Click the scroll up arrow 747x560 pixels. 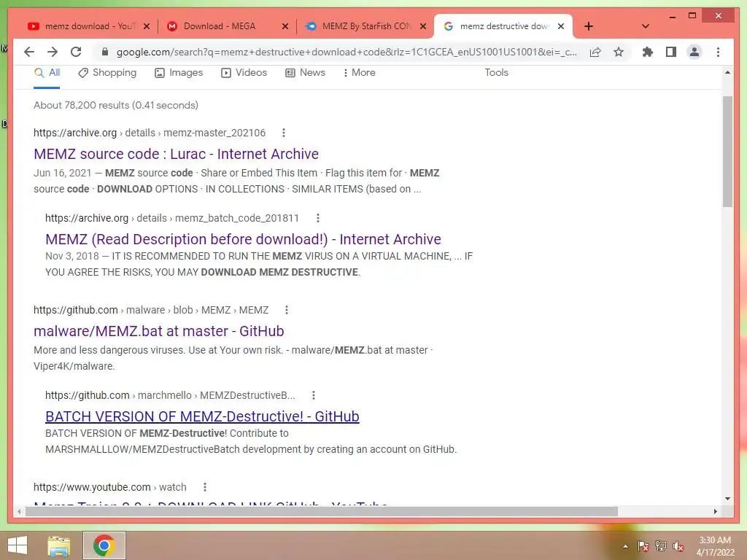(727, 72)
